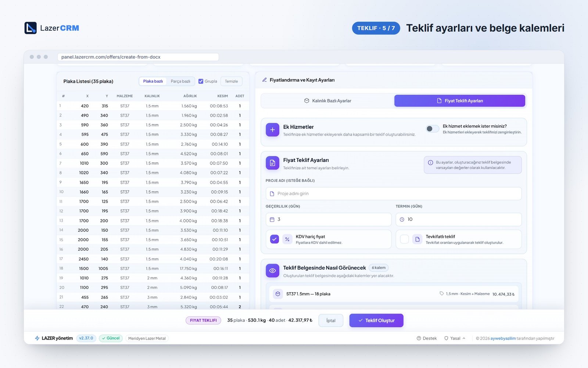This screenshot has width=588, height=368.
Task: Click the 6 kalem badge
Action: point(379,268)
